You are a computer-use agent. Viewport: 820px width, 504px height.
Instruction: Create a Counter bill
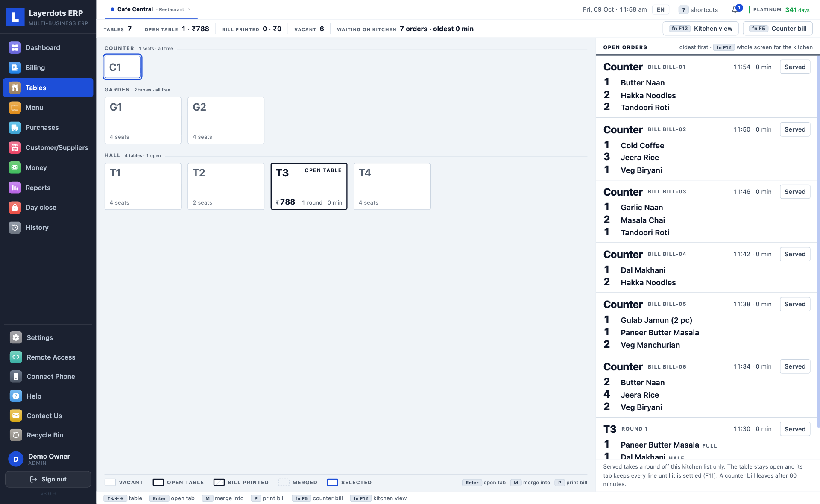(778, 29)
